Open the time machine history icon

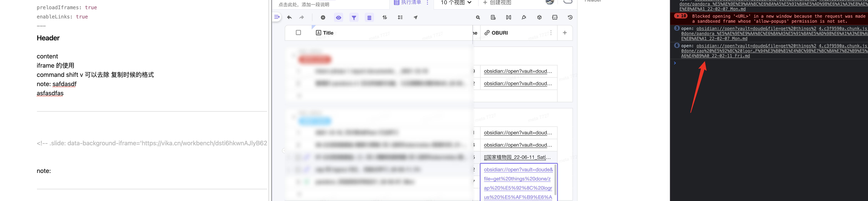tap(570, 17)
